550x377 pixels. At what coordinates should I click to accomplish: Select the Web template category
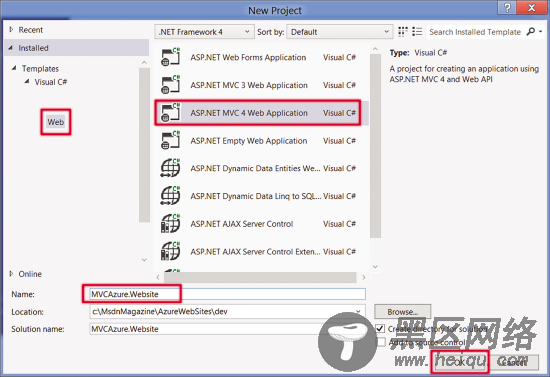[x=56, y=122]
